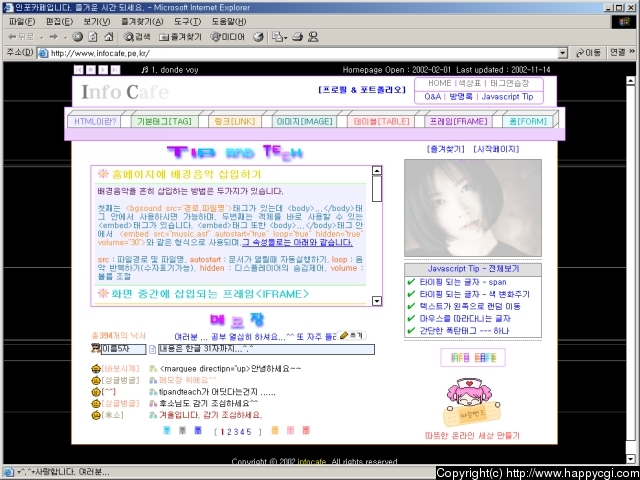
Task: Click the Print toolbar icon
Action: coord(298,37)
